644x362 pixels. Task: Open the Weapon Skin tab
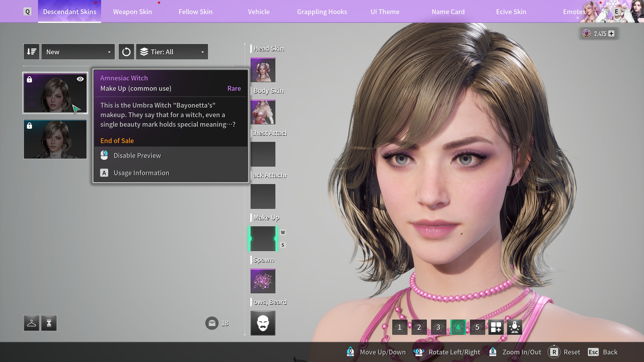click(x=133, y=12)
